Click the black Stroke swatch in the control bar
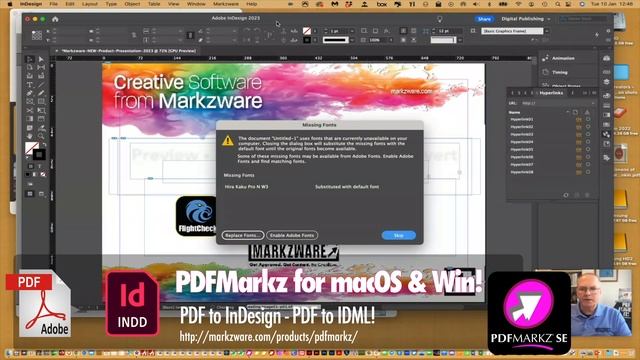Screen dimensions: 640x360 point(307,40)
